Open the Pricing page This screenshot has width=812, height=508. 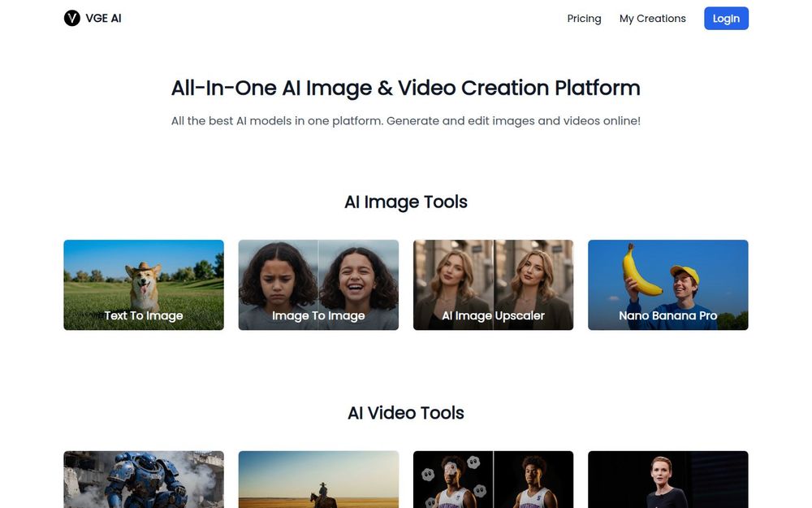584,19
